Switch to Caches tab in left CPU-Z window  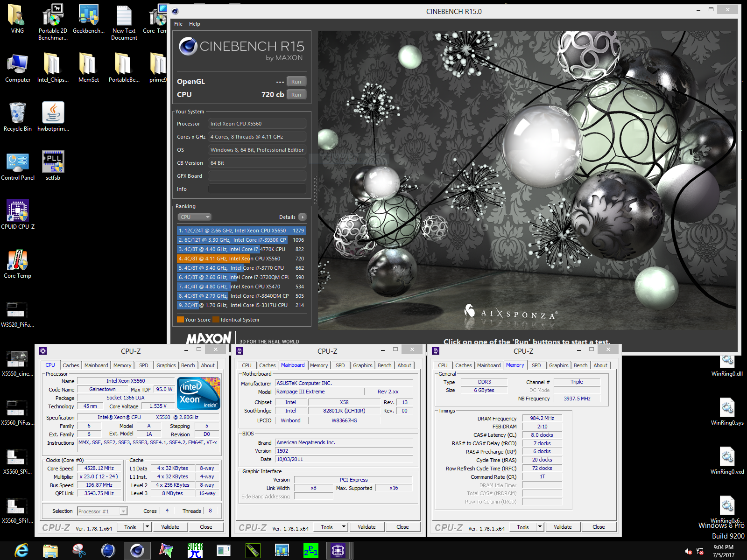[x=71, y=365]
